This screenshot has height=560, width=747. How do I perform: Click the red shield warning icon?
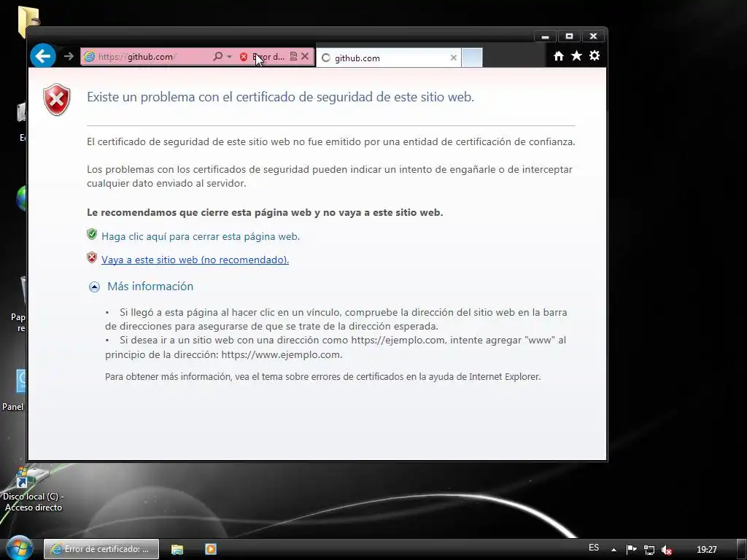coord(57,99)
